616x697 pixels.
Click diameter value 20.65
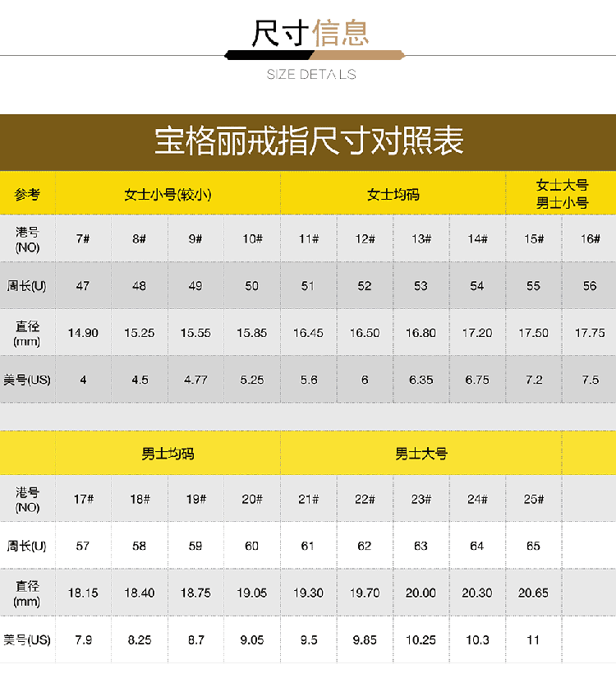click(533, 593)
